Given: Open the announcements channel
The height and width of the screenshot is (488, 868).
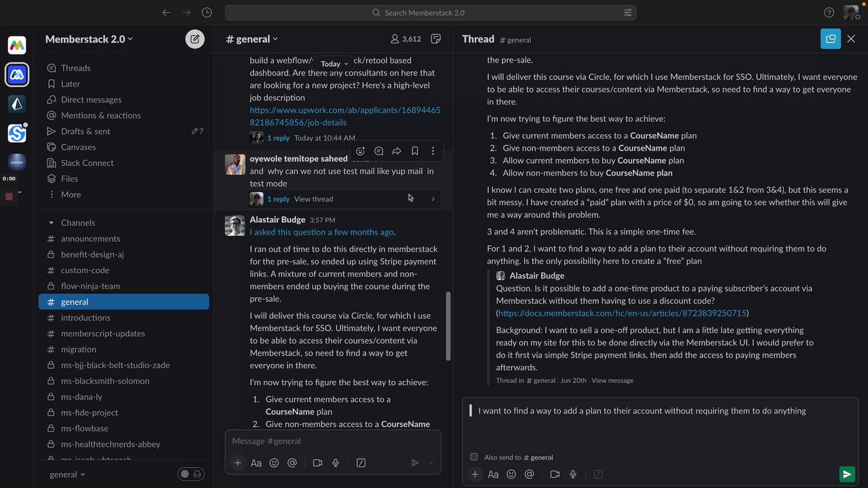Looking at the screenshot, I should coord(90,239).
